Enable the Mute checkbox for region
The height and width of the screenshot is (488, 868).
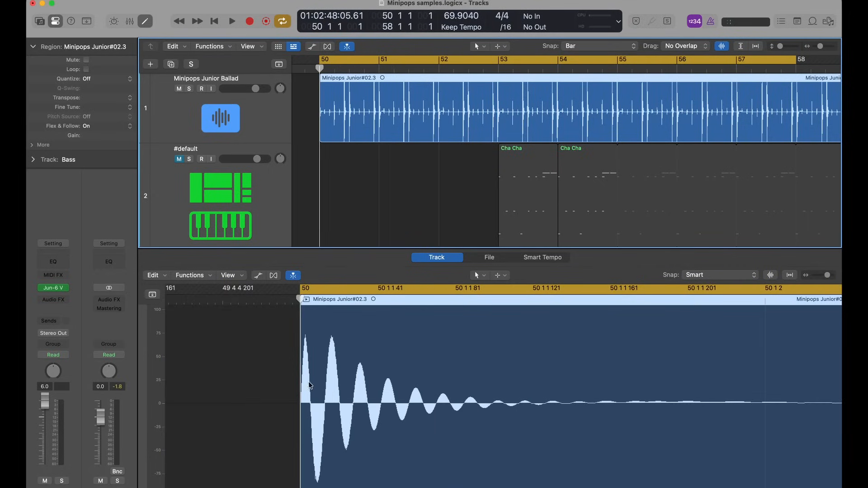click(x=86, y=60)
